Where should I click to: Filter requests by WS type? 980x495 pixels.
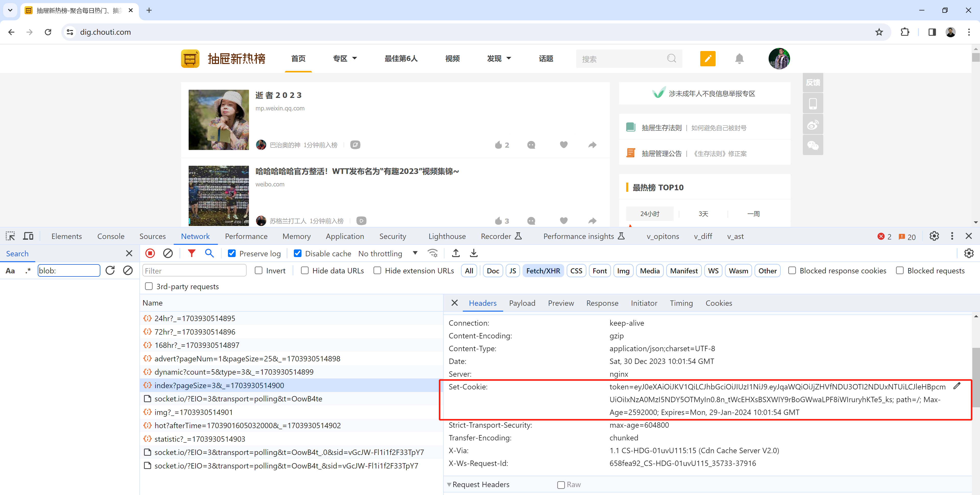coord(713,271)
